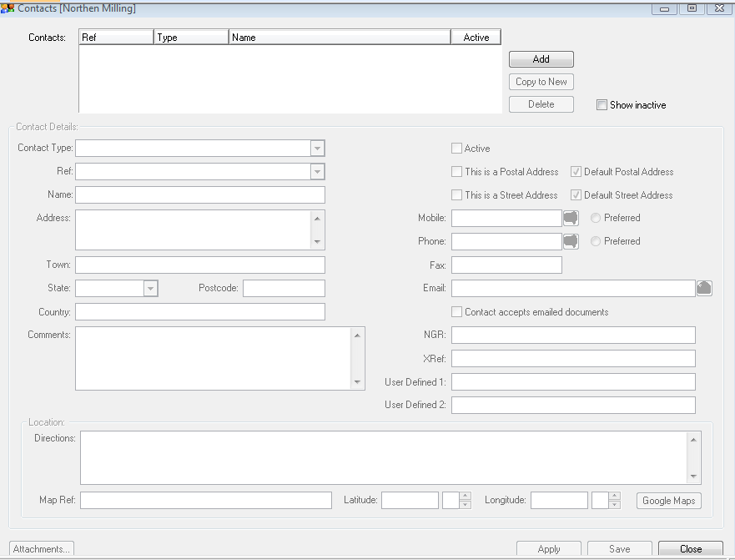This screenshot has width=735, height=560.
Task: Increase Latitude with spinner up arrow
Action: tap(466, 497)
